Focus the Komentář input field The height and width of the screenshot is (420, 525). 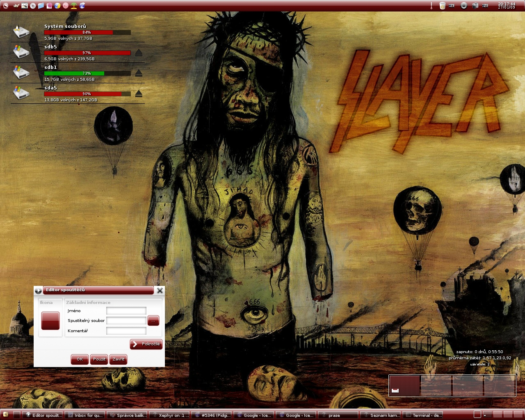[x=126, y=331]
